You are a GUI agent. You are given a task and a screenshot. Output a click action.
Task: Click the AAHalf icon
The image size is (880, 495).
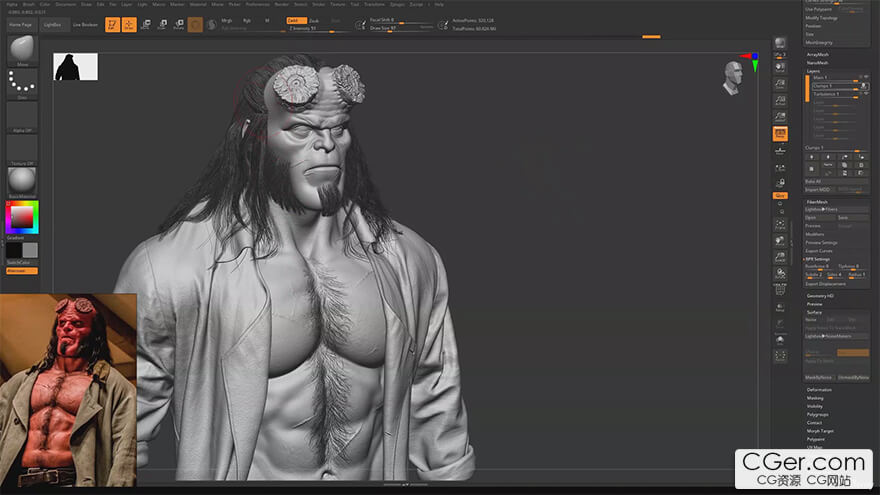(780, 117)
